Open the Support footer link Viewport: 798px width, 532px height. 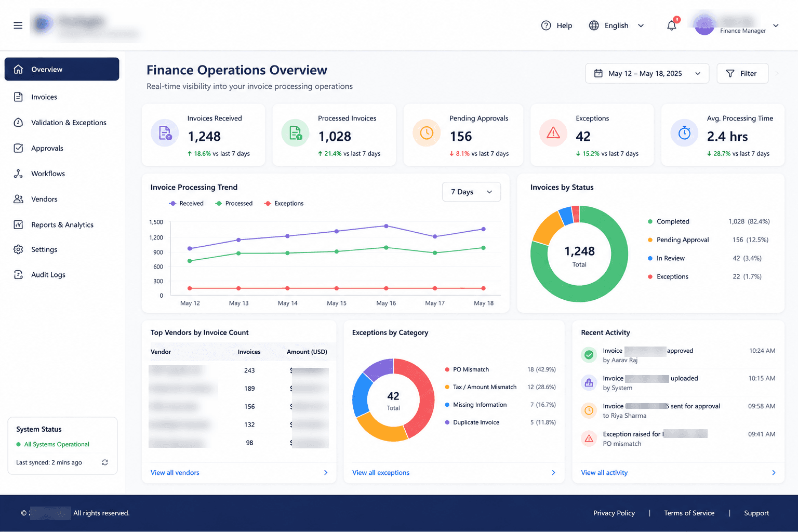pos(756,513)
